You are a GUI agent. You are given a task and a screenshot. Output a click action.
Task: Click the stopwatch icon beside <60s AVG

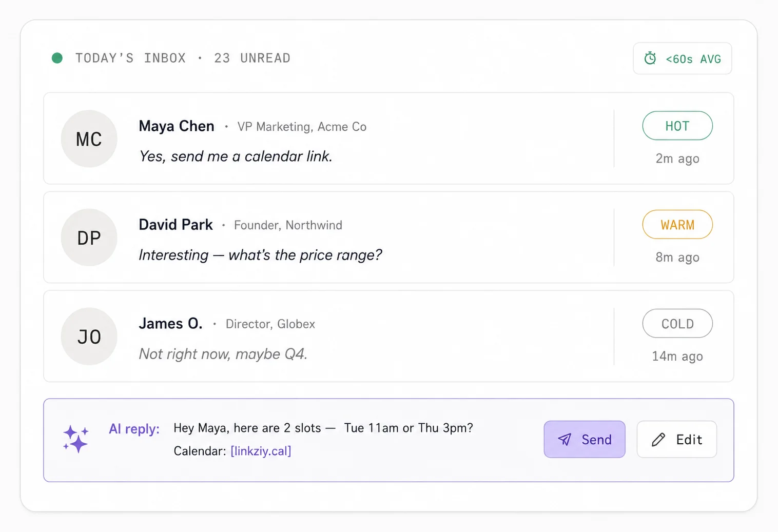tap(650, 58)
